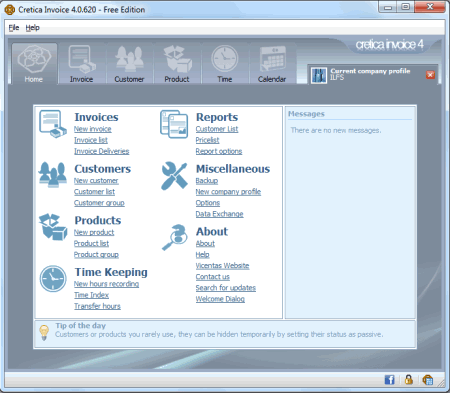Create a New company profile
450x393 pixels.
[x=228, y=192]
